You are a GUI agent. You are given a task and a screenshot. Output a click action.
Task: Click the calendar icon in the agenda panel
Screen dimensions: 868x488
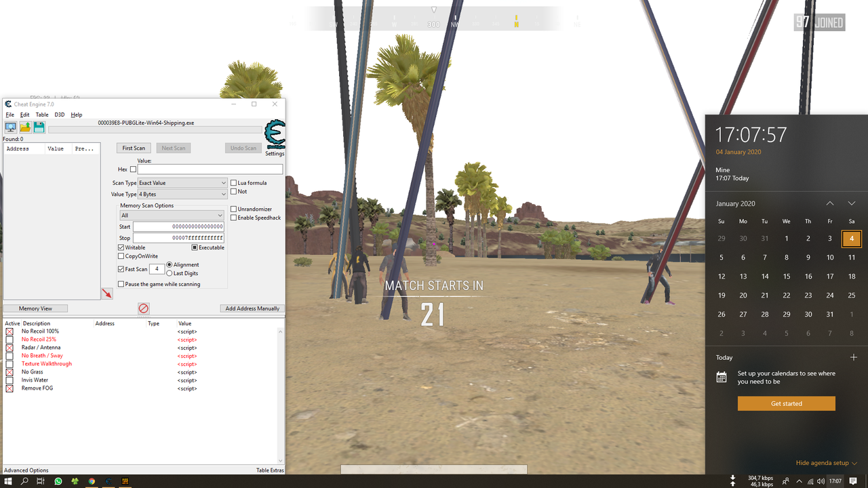pos(722,377)
